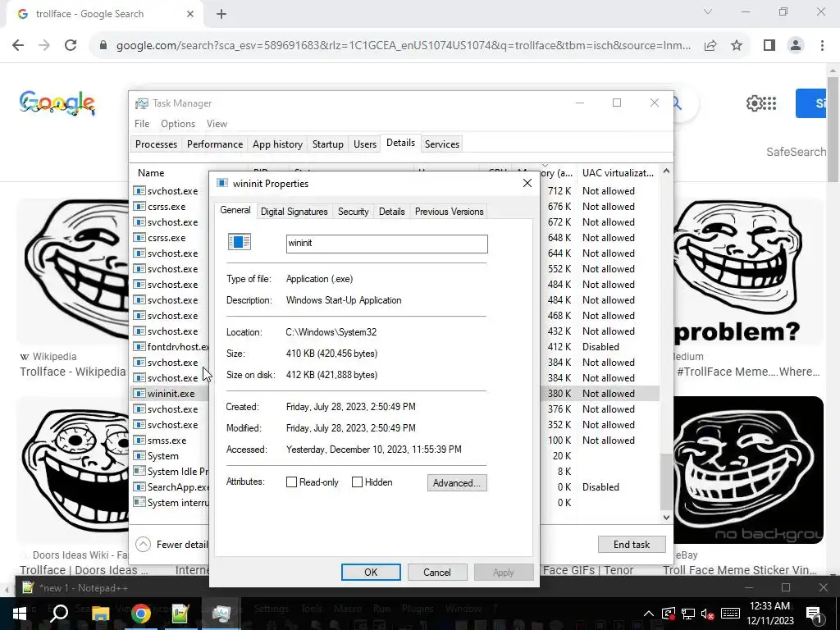
Task: Open the Google apps grid
Action: [769, 103]
